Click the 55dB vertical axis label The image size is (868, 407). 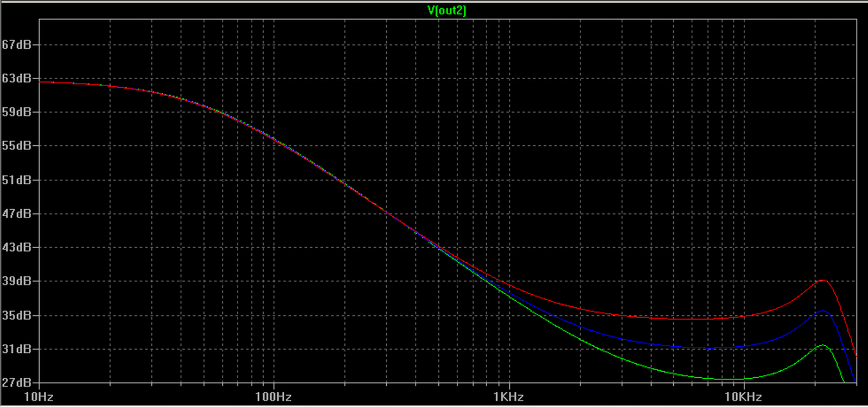(x=16, y=146)
